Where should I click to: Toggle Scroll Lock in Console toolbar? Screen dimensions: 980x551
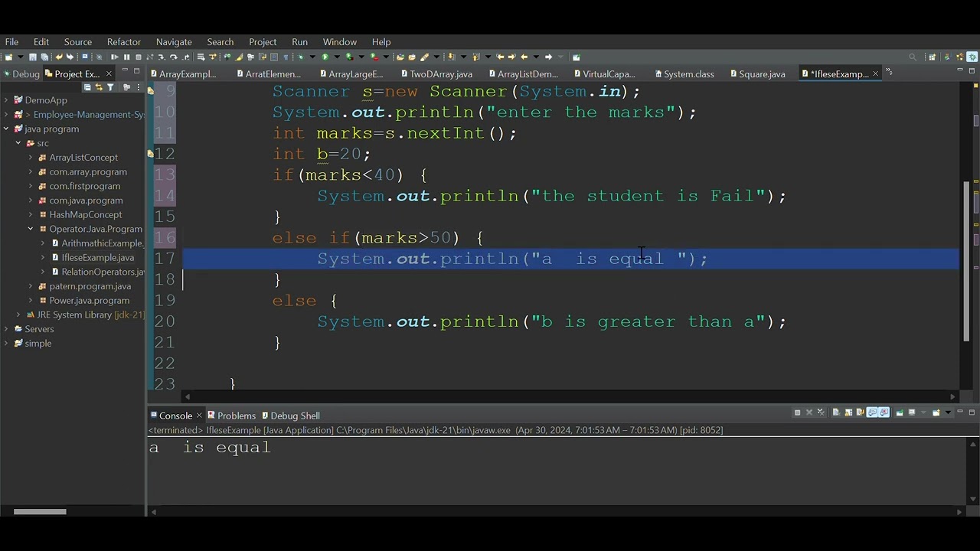pos(848,412)
